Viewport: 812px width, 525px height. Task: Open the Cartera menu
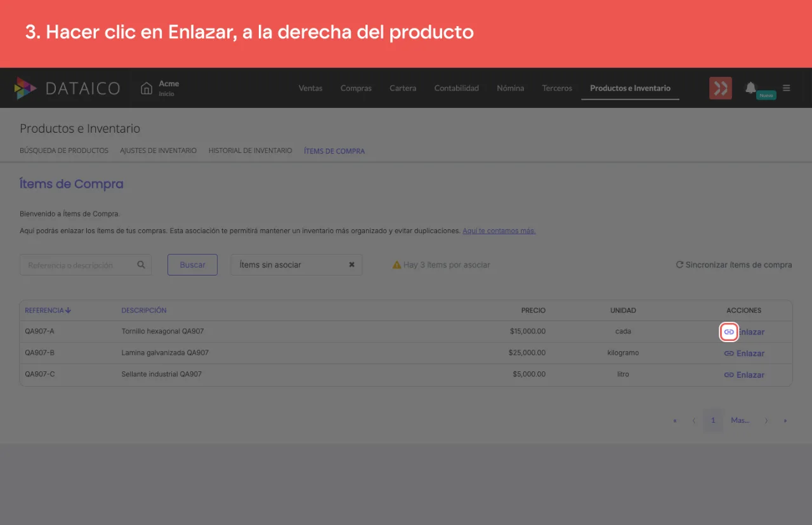click(x=403, y=88)
